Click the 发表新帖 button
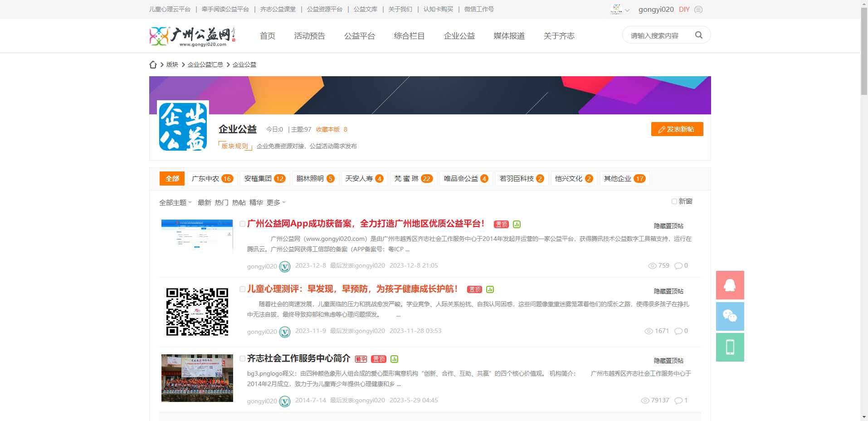 (677, 129)
